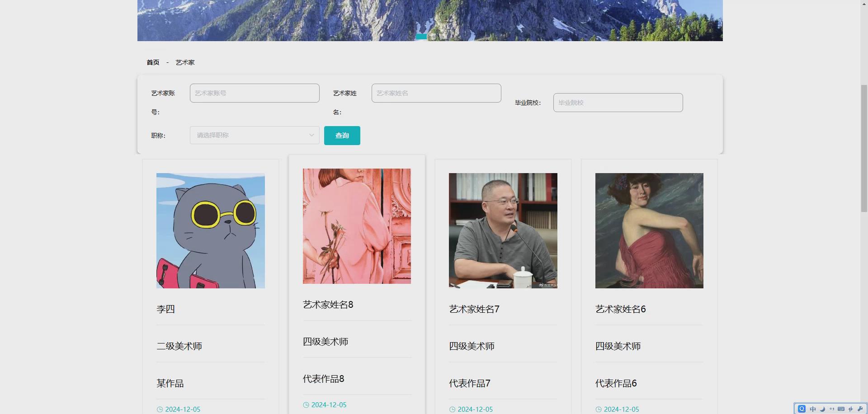
Task: Click the scrollbar up arrow at top right
Action: (864, 4)
